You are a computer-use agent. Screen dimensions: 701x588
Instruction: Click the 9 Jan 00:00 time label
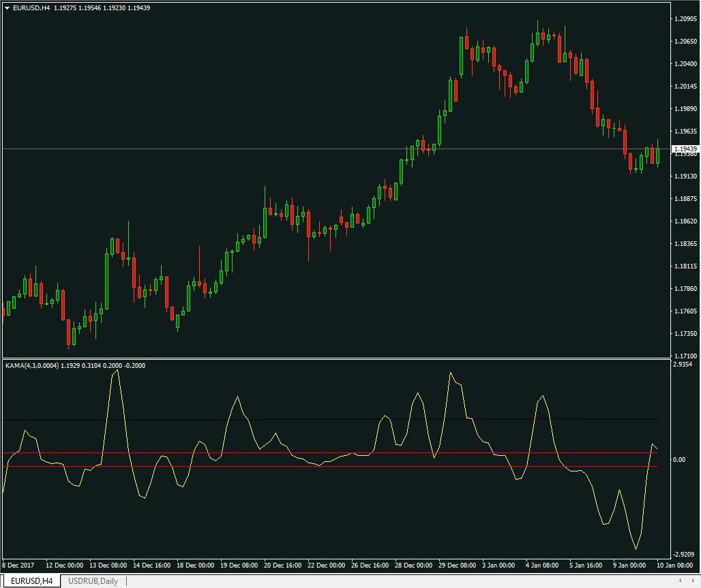coord(629,566)
